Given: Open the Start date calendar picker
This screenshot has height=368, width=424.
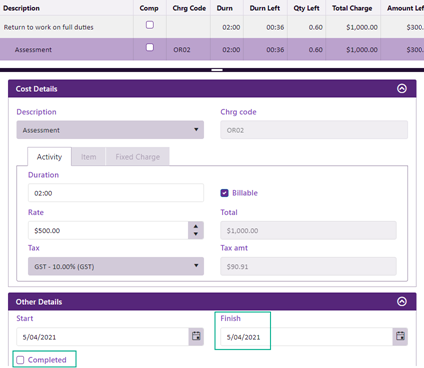Looking at the screenshot, I should (196, 336).
